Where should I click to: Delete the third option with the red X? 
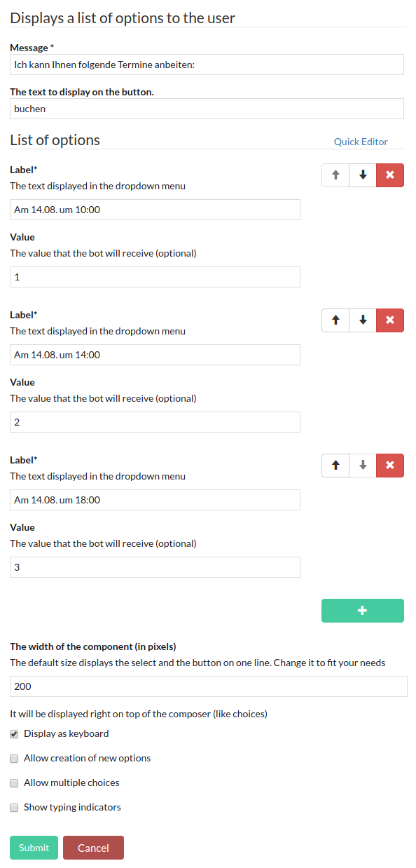389,465
